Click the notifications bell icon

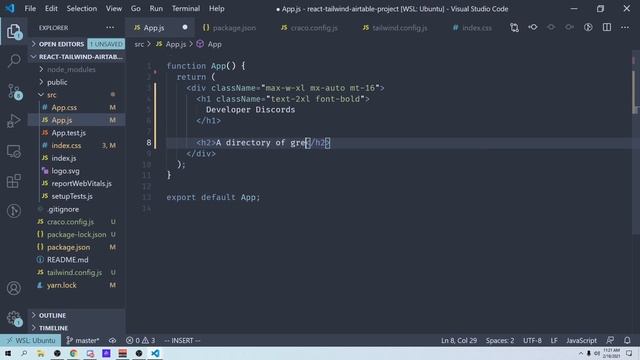tap(627, 340)
